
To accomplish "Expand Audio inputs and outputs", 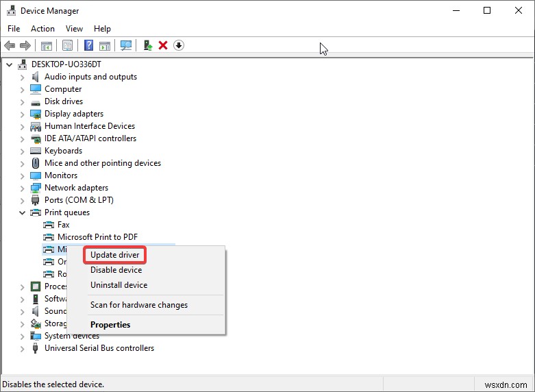I will click(x=22, y=77).
